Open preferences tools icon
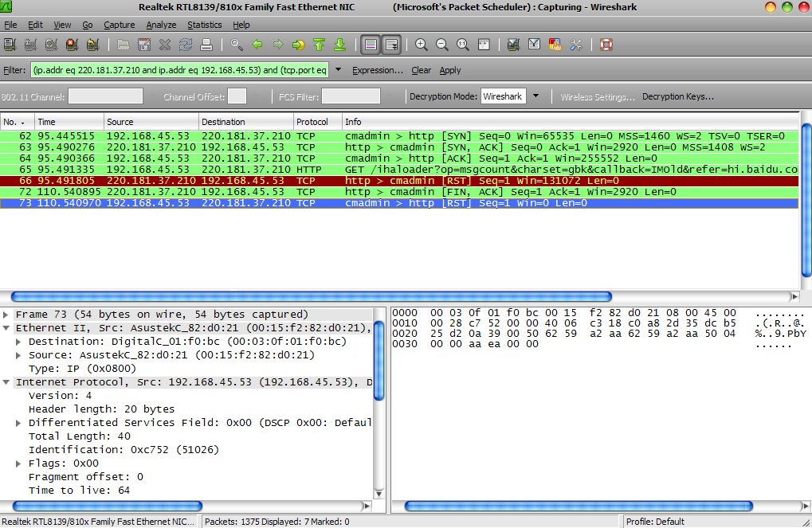 576,45
